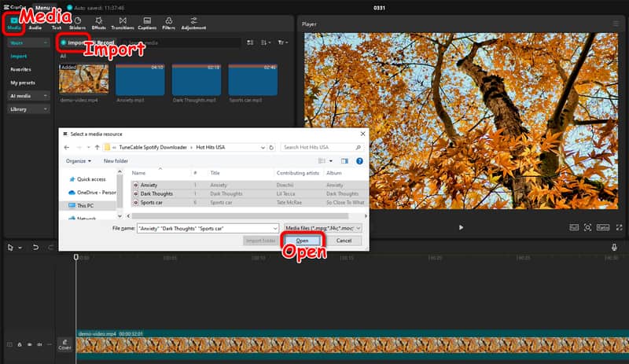The height and width of the screenshot is (364, 629).
Task: Sort by the Contributing artists column
Action: click(300, 173)
